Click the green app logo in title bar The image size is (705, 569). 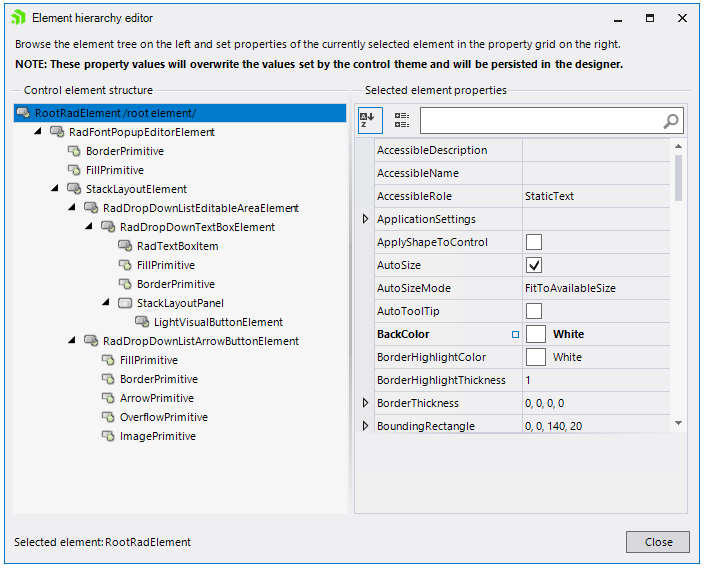(18, 18)
